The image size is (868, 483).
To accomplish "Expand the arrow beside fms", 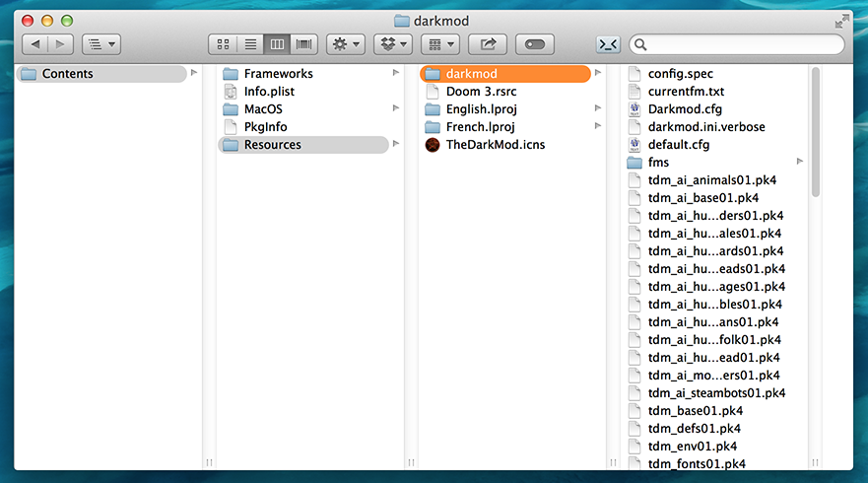I will (x=800, y=162).
